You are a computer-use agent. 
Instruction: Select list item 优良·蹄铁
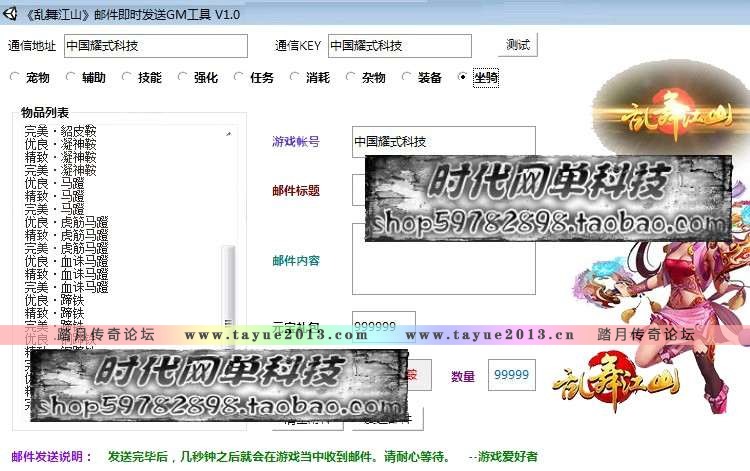[55, 300]
